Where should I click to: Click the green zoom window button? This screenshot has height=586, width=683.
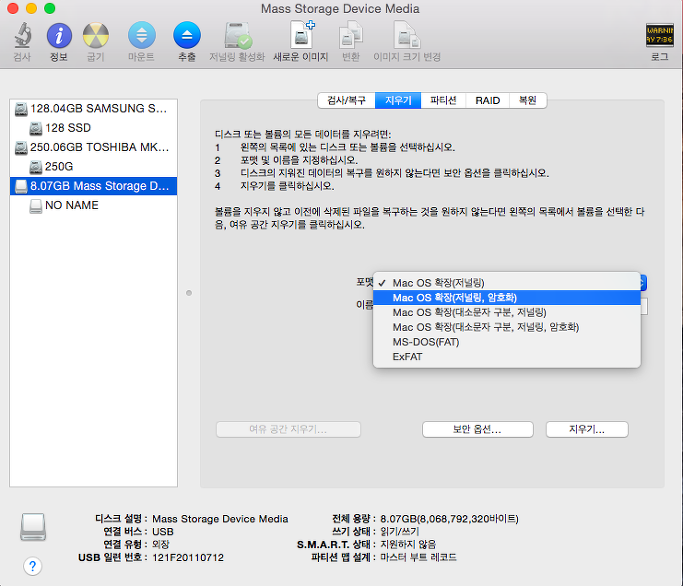click(50, 8)
